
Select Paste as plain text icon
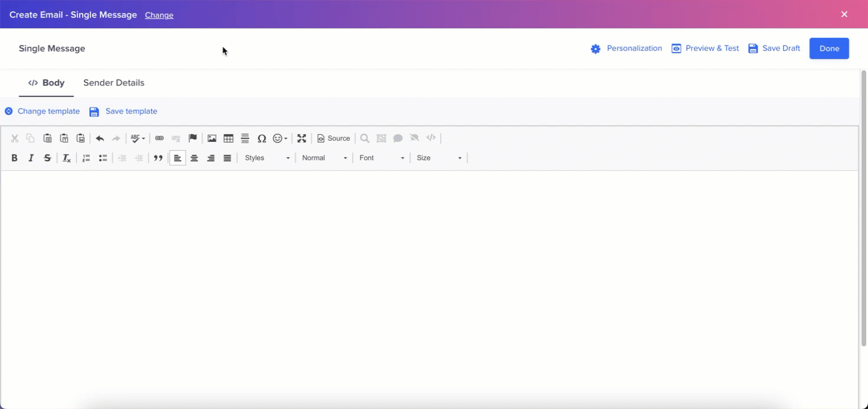pos(64,138)
